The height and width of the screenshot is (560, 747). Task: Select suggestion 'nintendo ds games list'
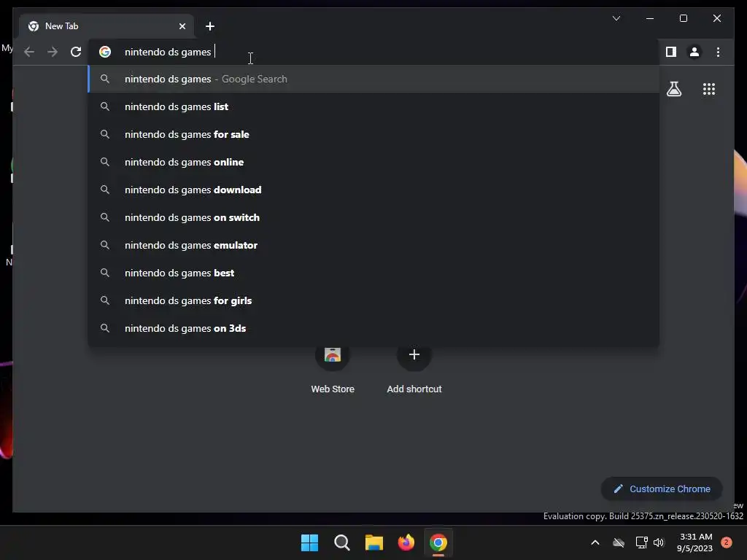tap(373, 106)
